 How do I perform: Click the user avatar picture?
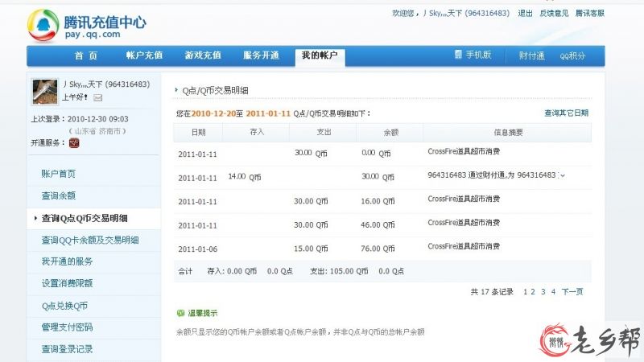pos(44,91)
